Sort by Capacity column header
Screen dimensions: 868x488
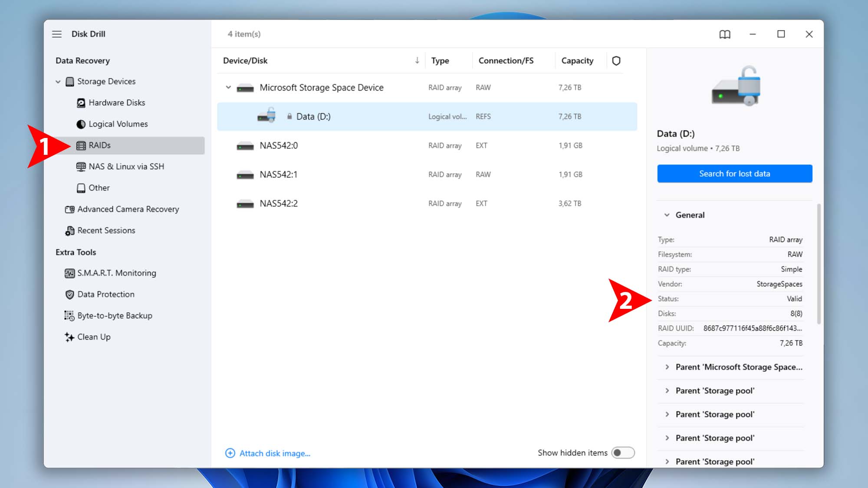577,61
